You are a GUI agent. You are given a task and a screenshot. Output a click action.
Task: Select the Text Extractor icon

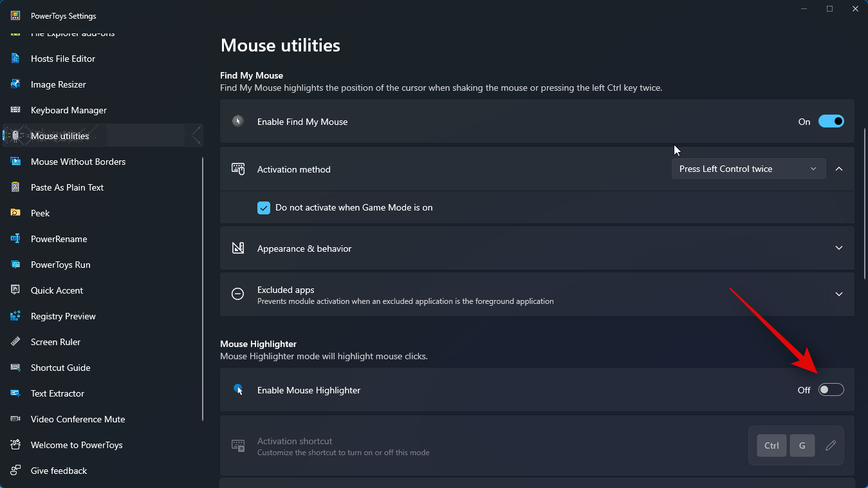pyautogui.click(x=15, y=393)
